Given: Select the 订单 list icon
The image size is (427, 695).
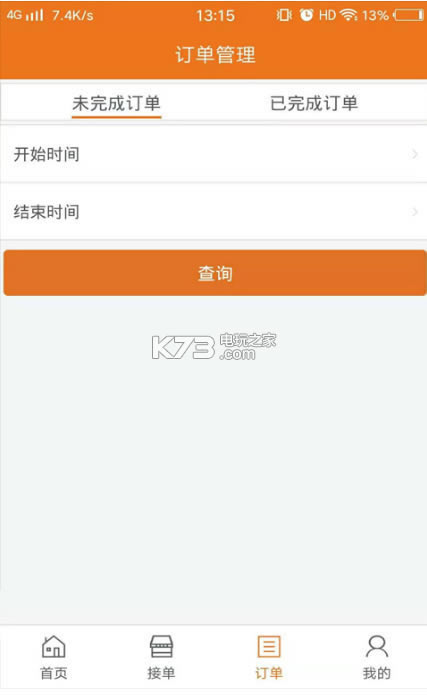Looking at the screenshot, I should click(269, 646).
